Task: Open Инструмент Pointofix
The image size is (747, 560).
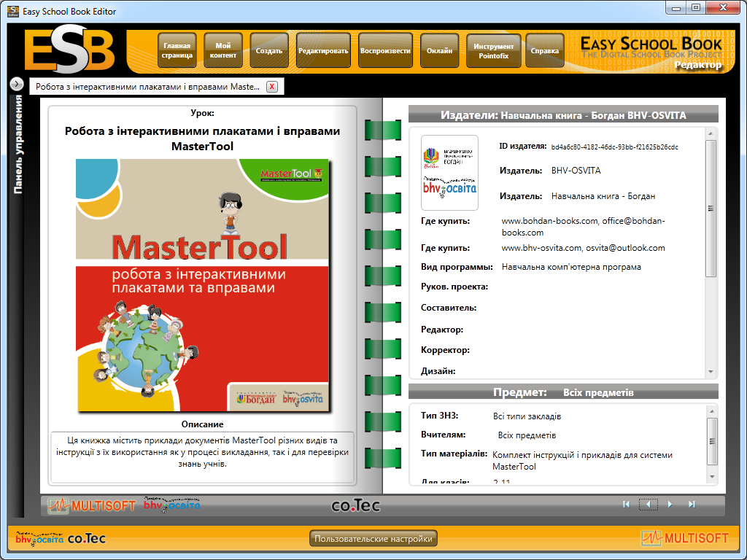Action: [494, 50]
